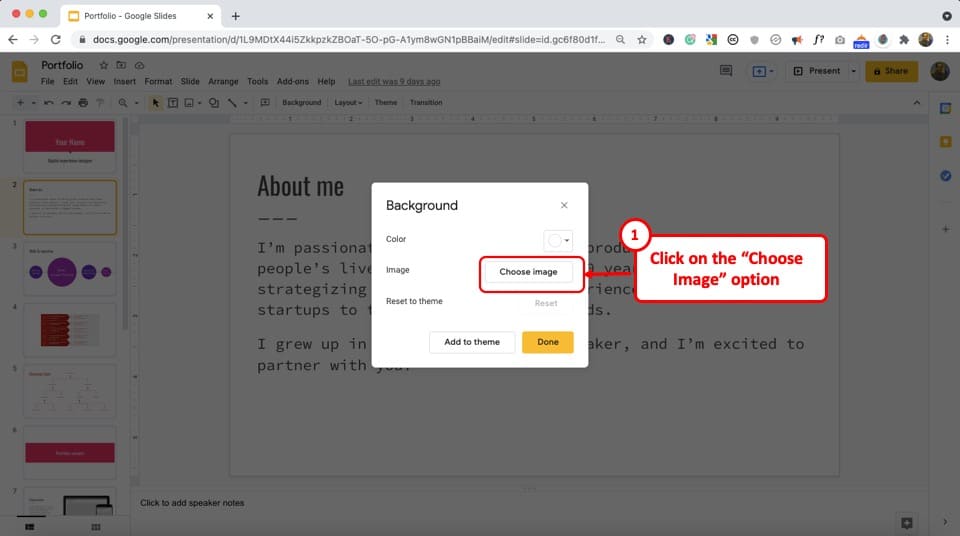Open the background Color dropdown swatch
960x536 pixels.
click(x=558, y=240)
